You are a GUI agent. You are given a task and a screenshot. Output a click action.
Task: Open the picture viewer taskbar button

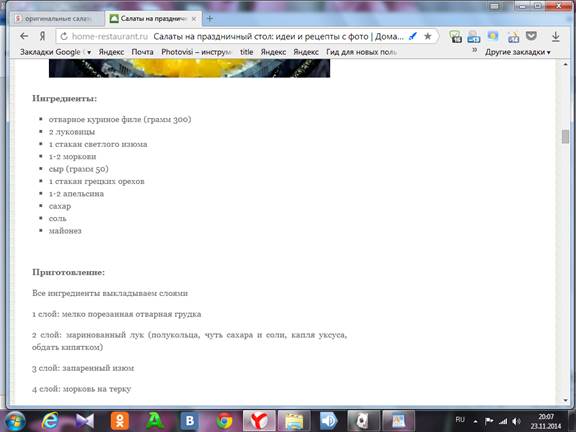pyautogui.click(x=398, y=421)
